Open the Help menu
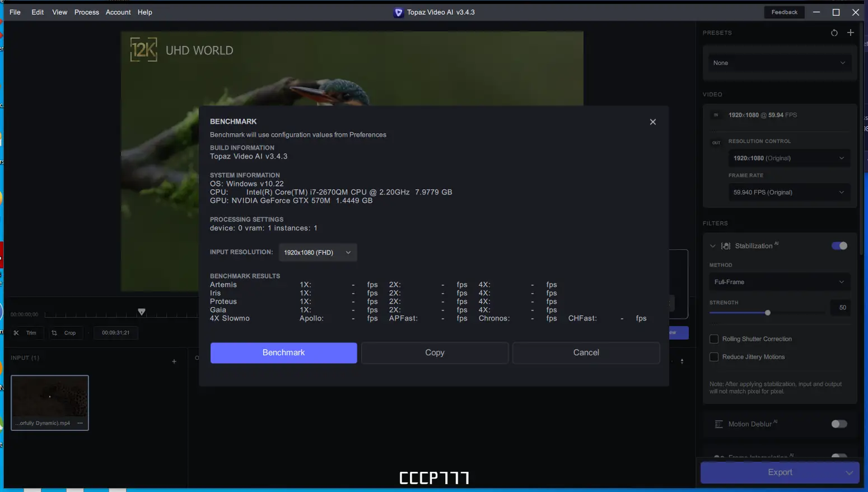This screenshot has height=492, width=868. click(145, 12)
